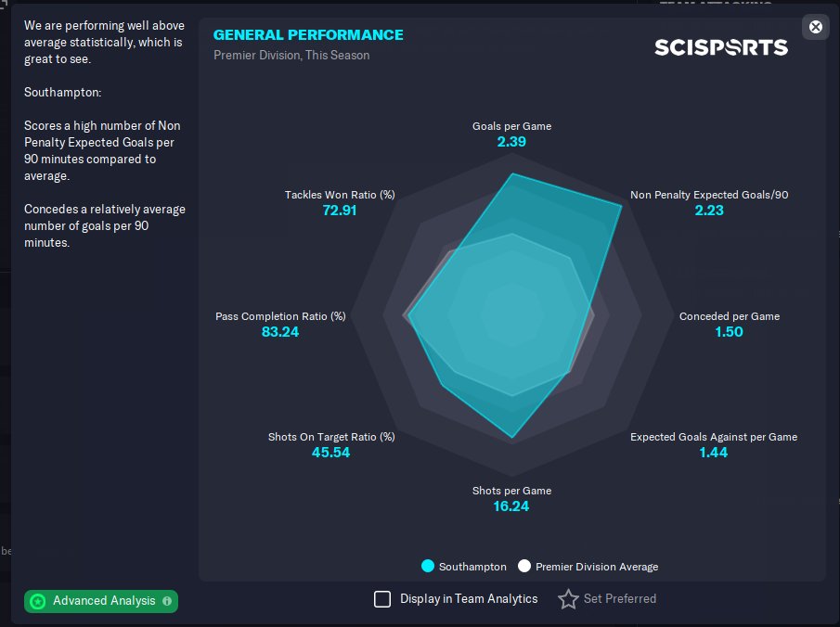Click the star icon on Advanced Analysis
The height and width of the screenshot is (627, 840).
(x=38, y=601)
